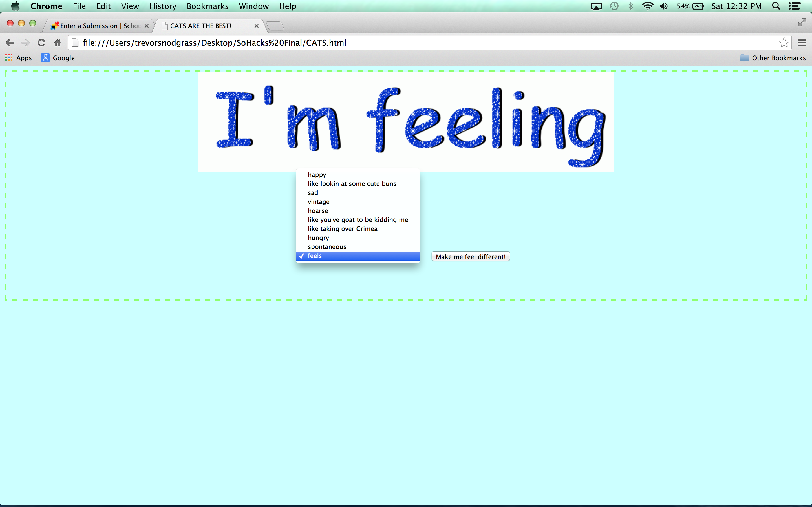Open the Chrome hamburger menu
812x507 pixels.
coord(802,43)
